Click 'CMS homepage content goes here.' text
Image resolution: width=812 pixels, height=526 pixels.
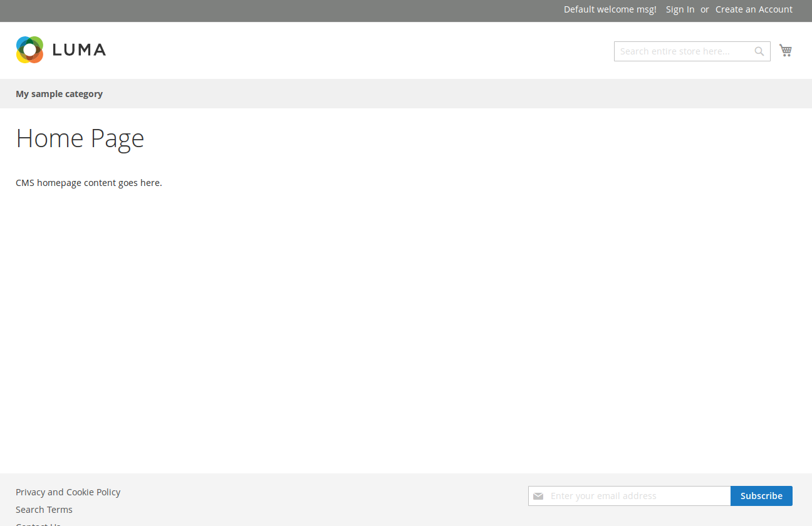pos(89,183)
